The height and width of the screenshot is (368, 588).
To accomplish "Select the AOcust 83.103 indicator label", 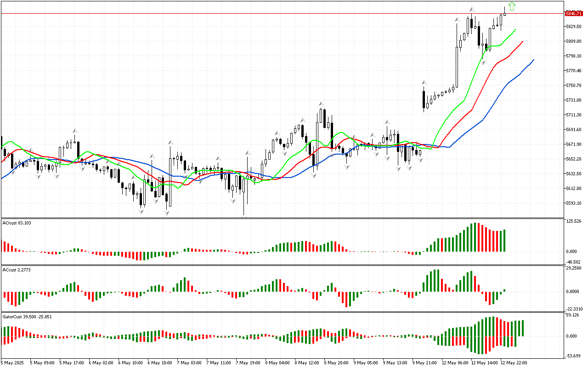I will click(17, 223).
